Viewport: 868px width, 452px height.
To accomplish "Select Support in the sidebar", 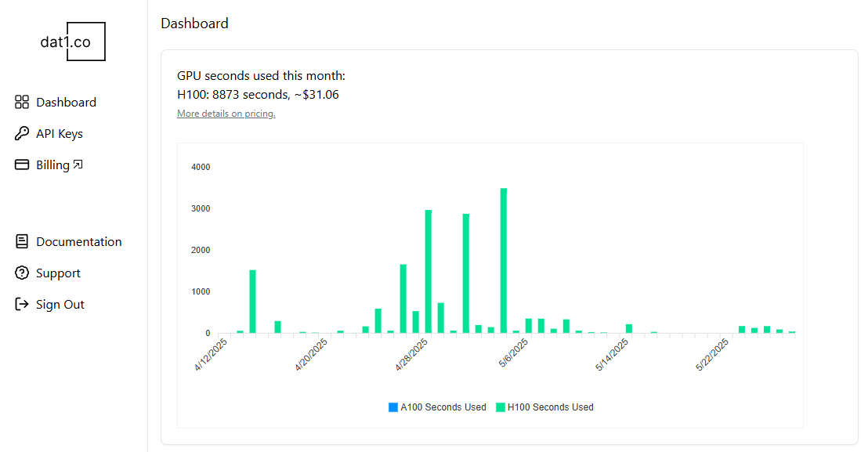I will point(58,273).
